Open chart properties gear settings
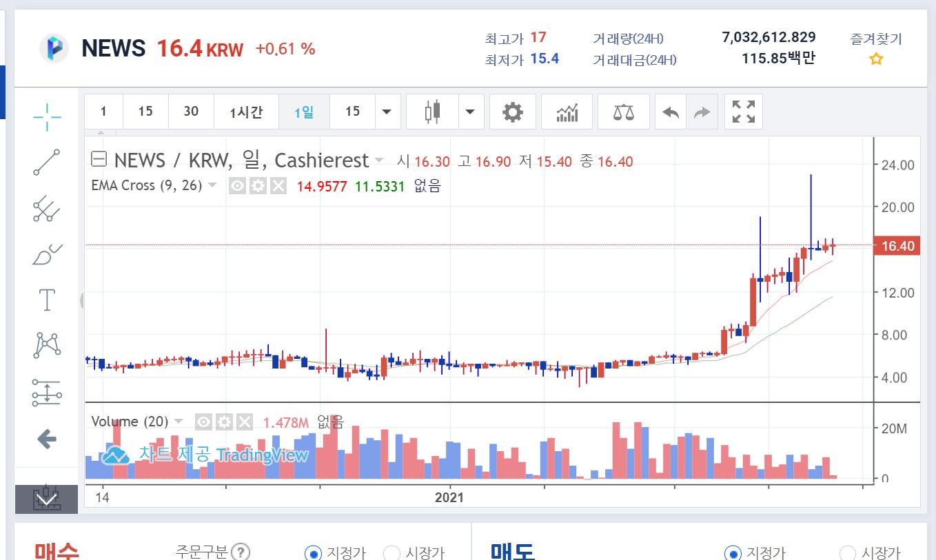This screenshot has width=936, height=560. click(513, 112)
